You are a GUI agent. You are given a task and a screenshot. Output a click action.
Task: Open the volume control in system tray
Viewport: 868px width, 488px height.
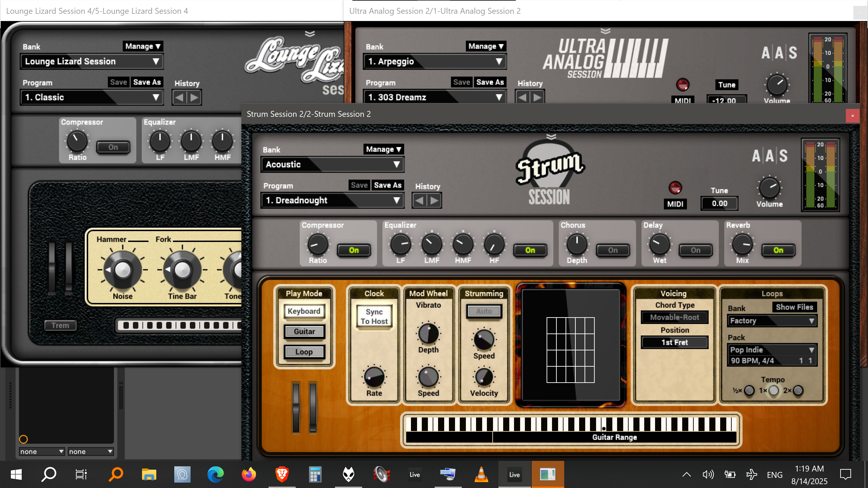[708, 474]
